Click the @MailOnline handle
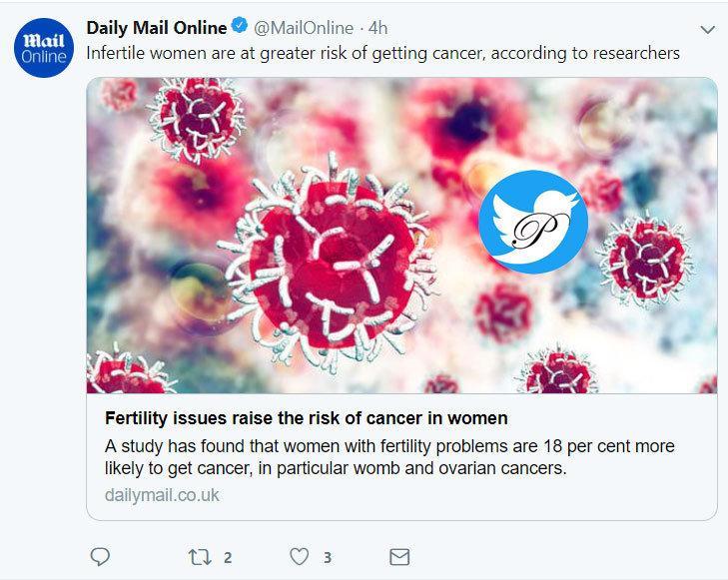The height and width of the screenshot is (580, 728). pyautogui.click(x=304, y=28)
